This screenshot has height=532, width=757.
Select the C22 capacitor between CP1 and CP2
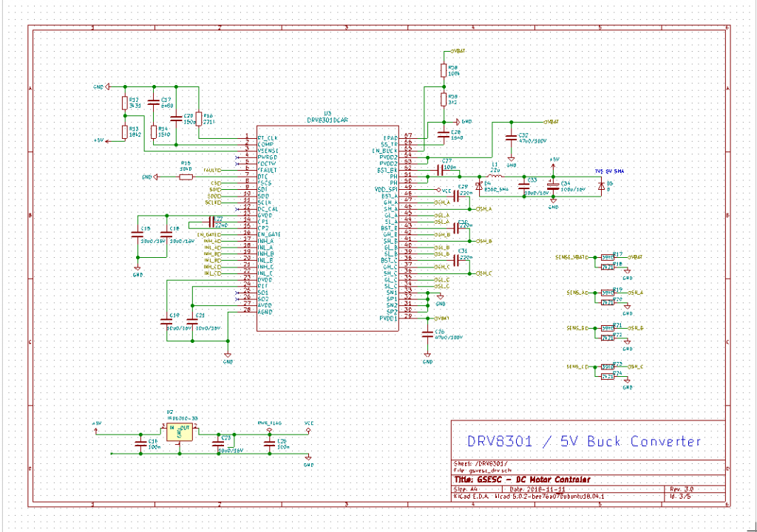[210, 222]
